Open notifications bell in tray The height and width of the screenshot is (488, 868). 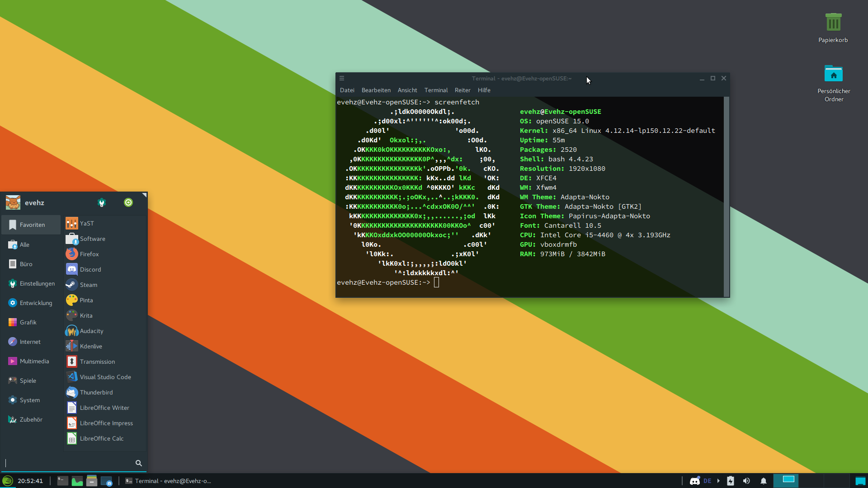(x=764, y=481)
